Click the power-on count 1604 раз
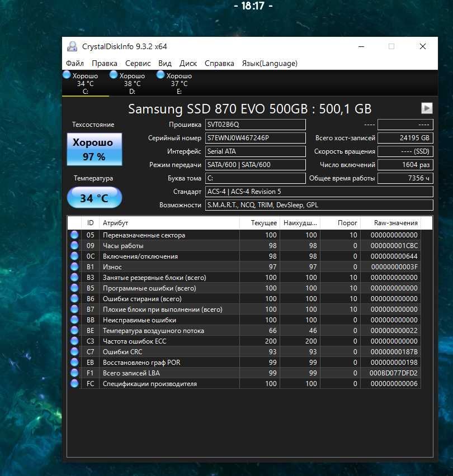 point(405,165)
